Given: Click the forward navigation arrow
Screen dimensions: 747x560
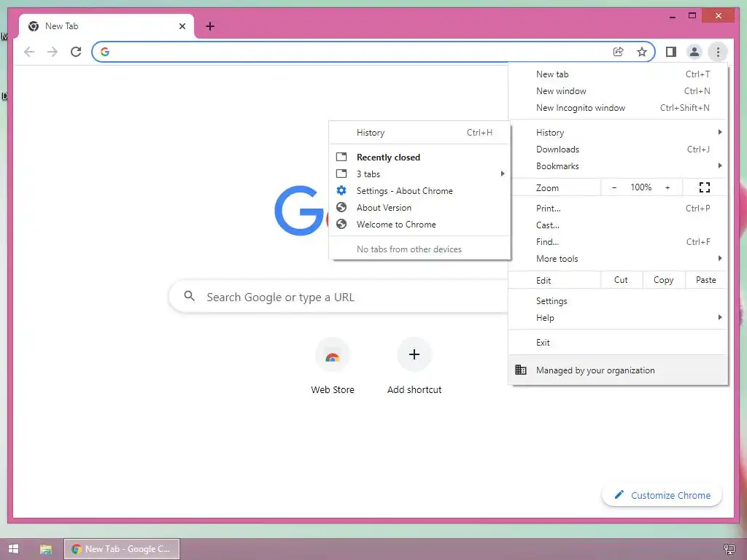Looking at the screenshot, I should pos(53,52).
